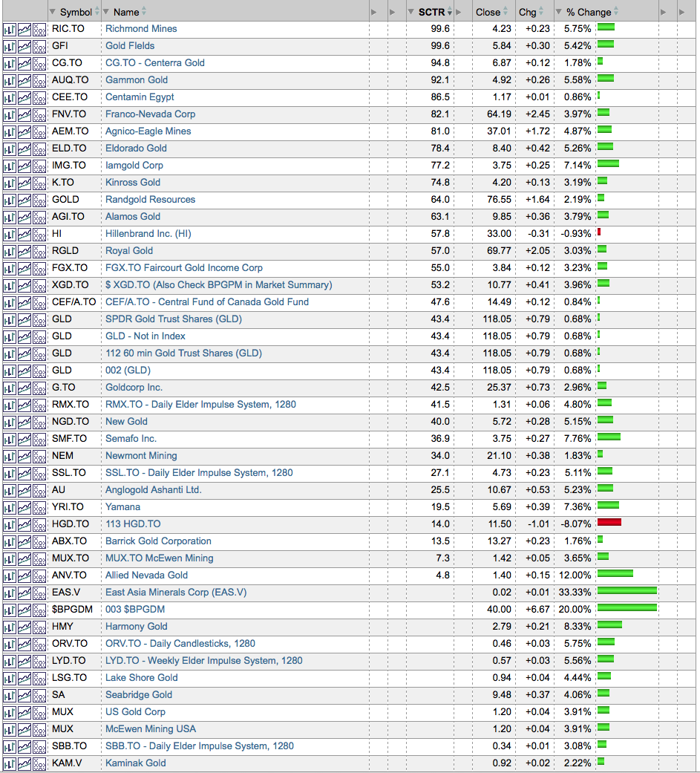Click the +6.67 change value for $BPGDM
700x773 pixels.
(x=537, y=610)
